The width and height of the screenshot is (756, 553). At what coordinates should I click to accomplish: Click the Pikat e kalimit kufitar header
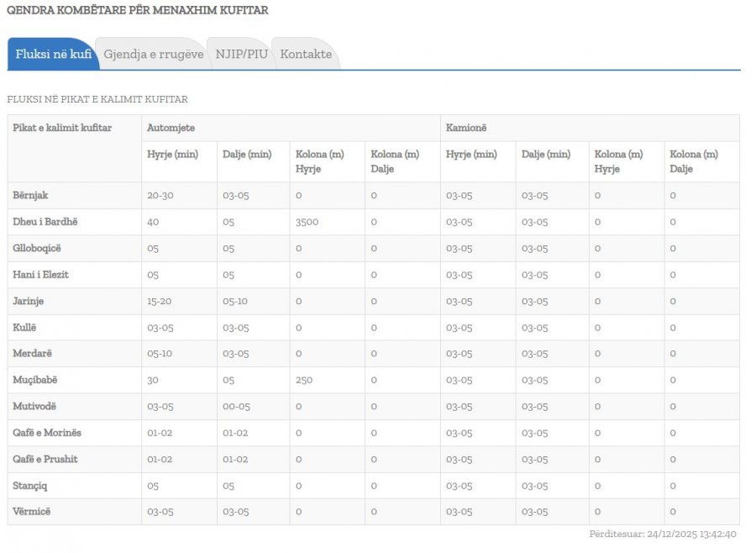62,128
